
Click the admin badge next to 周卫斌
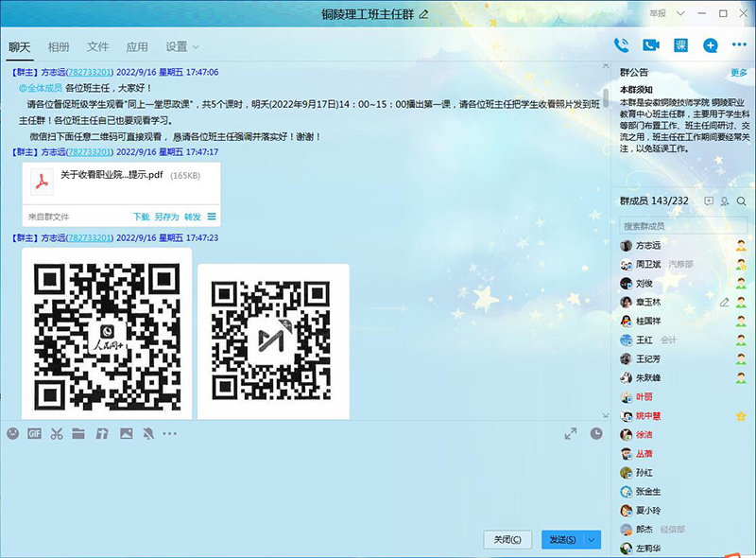(x=741, y=265)
